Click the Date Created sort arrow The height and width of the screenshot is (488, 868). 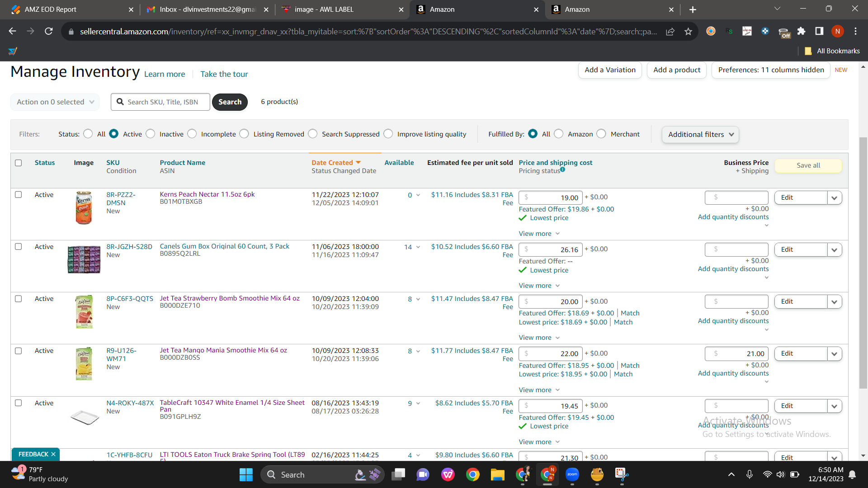click(358, 162)
